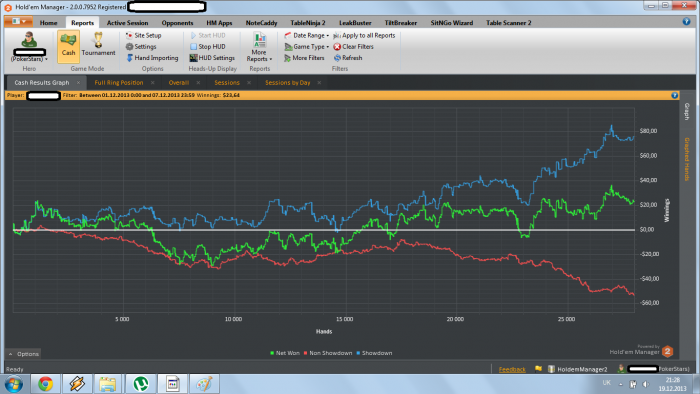
Task: Open the application menu button
Action: click(x=18, y=21)
